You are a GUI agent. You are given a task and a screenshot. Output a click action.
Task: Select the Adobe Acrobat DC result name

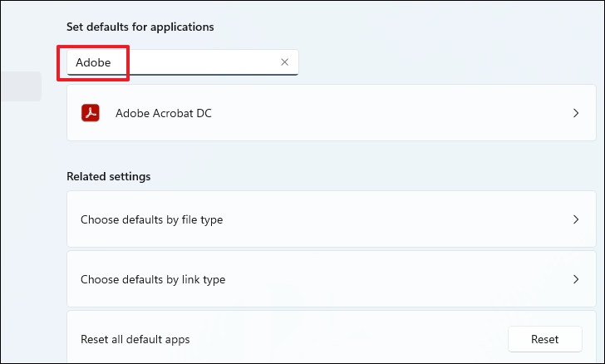click(164, 113)
